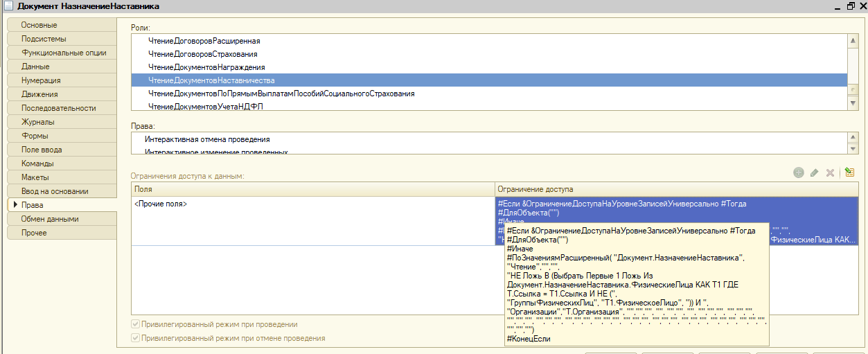Screen dimensions: 868x354
Task: Toggle privileged mode when unposting checkbox
Action: click(x=136, y=338)
